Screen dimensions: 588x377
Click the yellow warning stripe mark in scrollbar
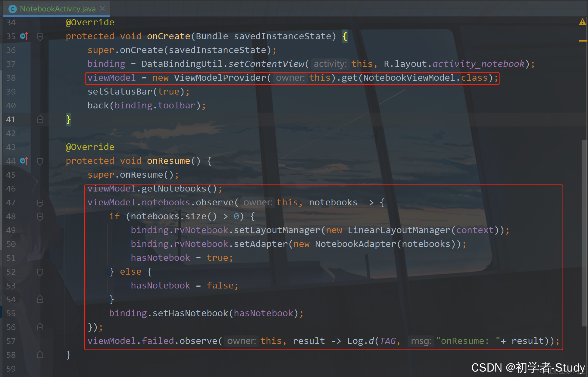583,41
